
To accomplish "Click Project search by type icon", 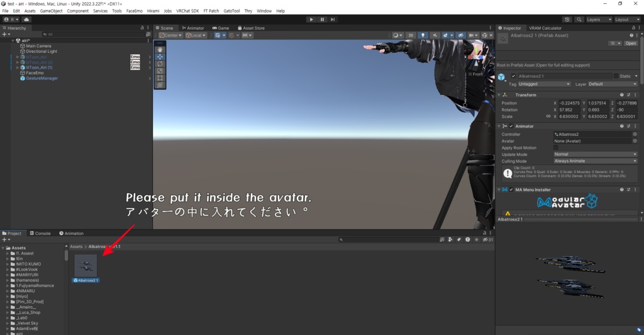I will pyautogui.click(x=450, y=240).
